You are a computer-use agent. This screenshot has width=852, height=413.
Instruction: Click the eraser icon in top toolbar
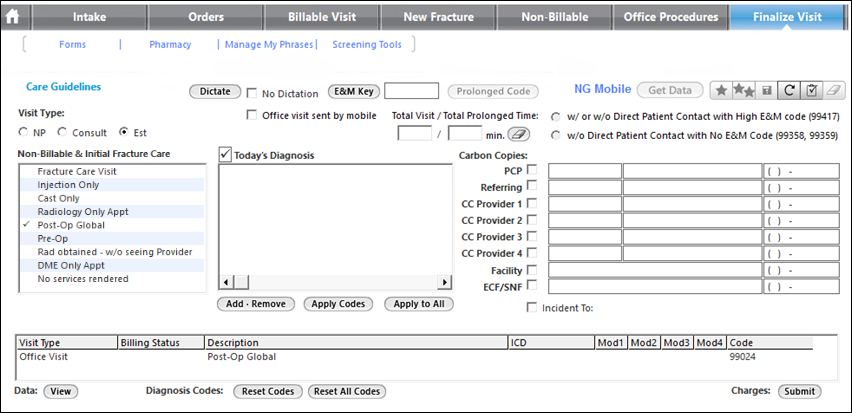pyautogui.click(x=834, y=91)
